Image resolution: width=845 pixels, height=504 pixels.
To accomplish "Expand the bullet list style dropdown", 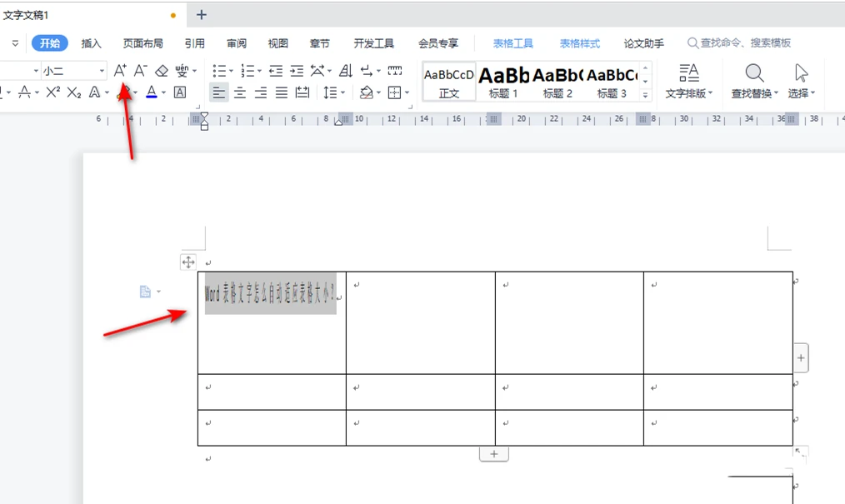I will pos(231,71).
